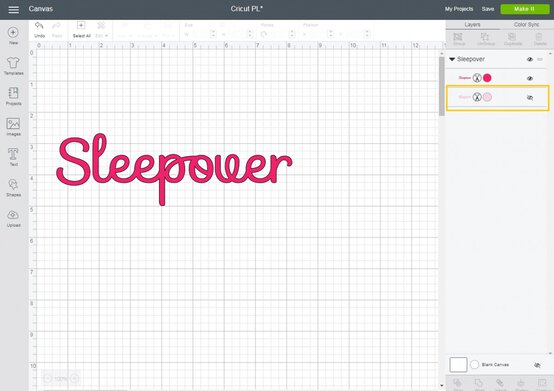Show the hidden light pink layer

pyautogui.click(x=530, y=98)
